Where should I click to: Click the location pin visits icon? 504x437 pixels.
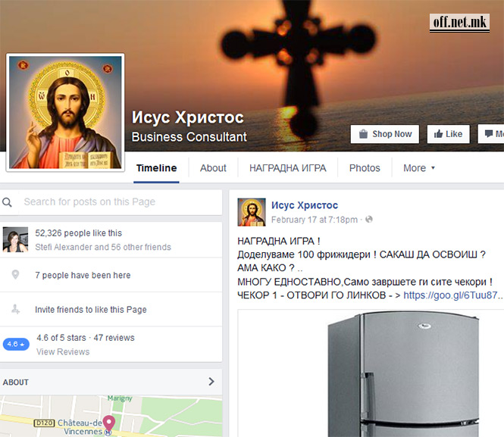click(x=16, y=276)
